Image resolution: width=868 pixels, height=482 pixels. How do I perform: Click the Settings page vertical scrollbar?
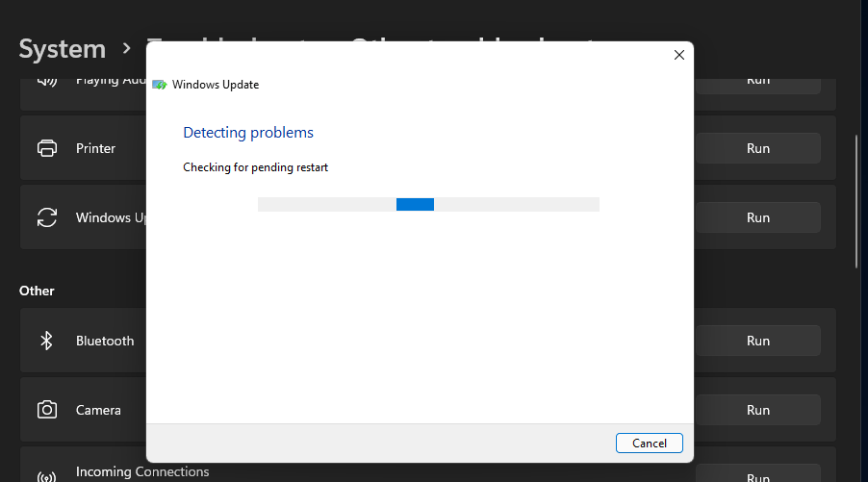[x=856, y=200]
